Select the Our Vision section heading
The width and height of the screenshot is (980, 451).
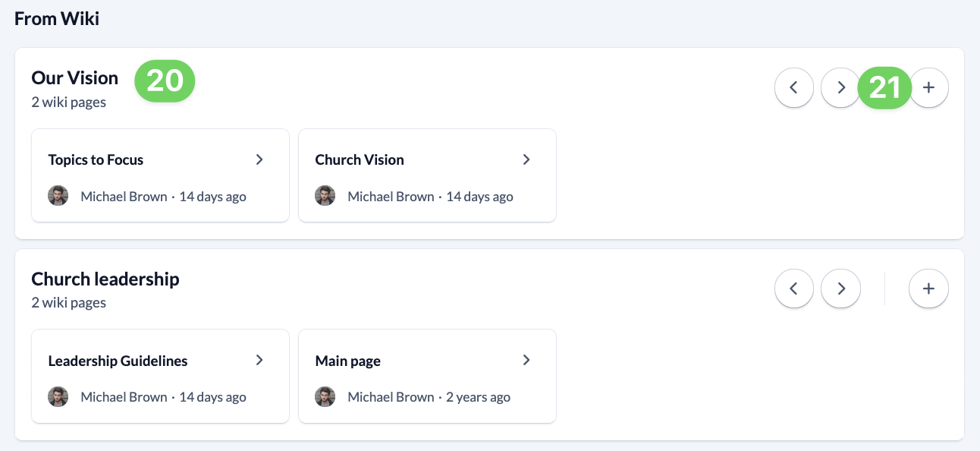pyautogui.click(x=75, y=78)
